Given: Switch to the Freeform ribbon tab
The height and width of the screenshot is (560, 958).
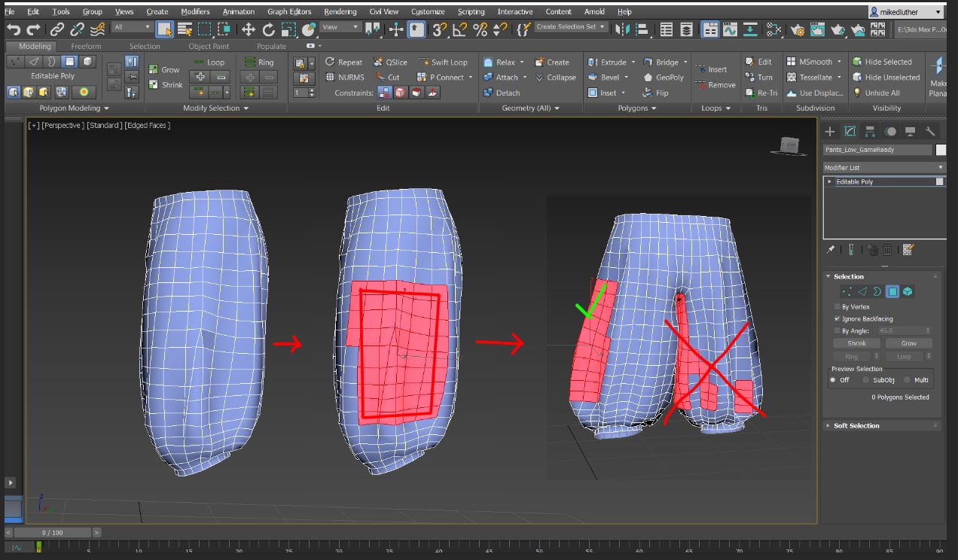Looking at the screenshot, I should (x=86, y=46).
